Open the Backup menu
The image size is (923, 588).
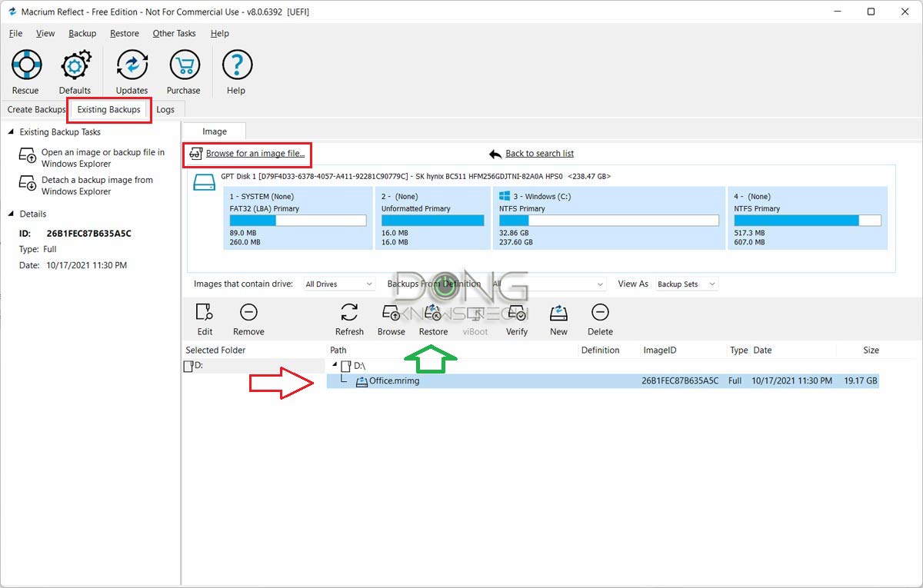click(x=82, y=33)
